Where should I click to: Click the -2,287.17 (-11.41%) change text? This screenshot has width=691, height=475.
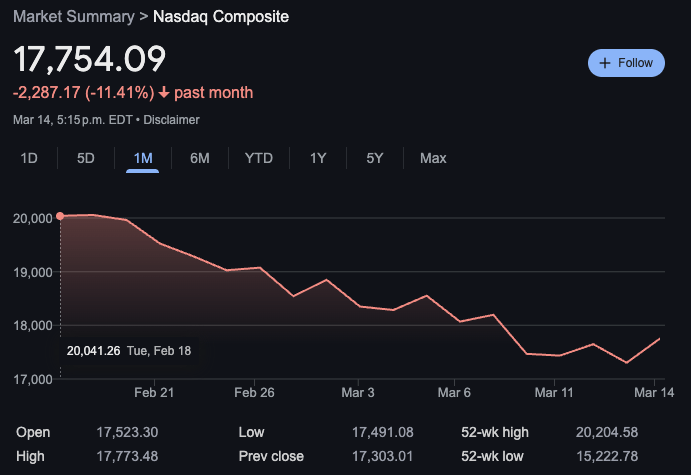coord(84,93)
